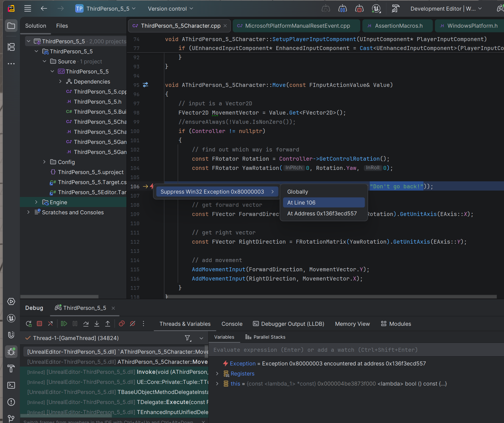The height and width of the screenshot is (423, 504).
Task: Open the Modules tab
Action: (396, 324)
